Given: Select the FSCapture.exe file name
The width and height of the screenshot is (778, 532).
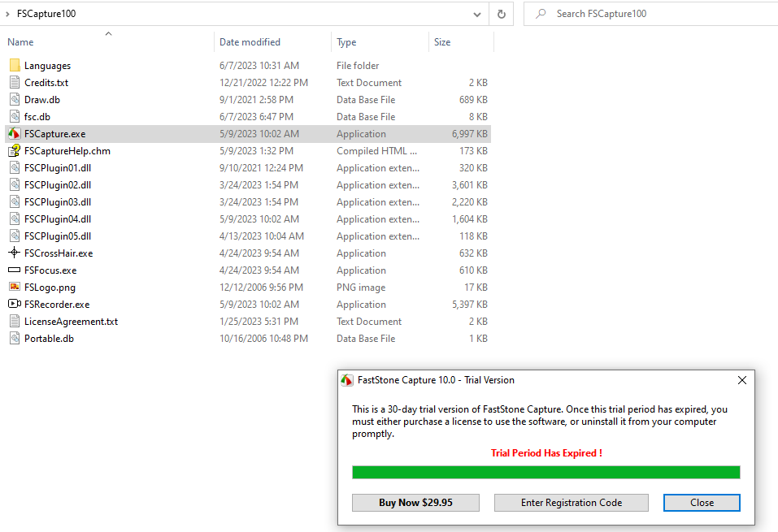Looking at the screenshot, I should [54, 134].
